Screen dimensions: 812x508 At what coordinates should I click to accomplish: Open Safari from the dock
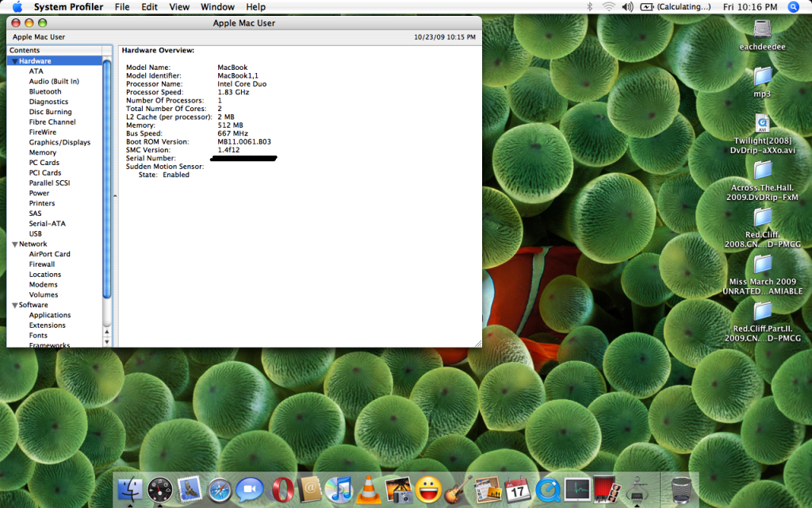tap(220, 490)
